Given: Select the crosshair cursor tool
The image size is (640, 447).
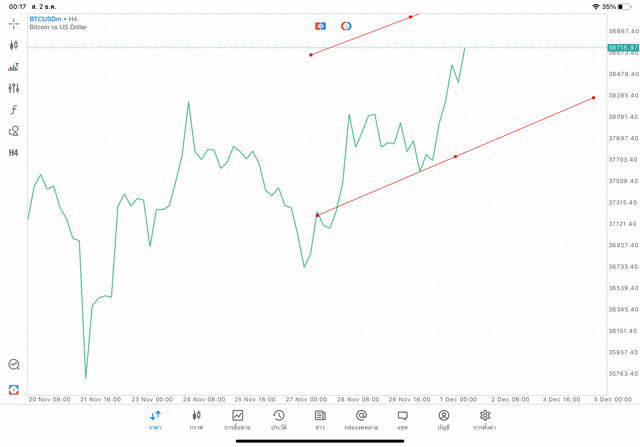Looking at the screenshot, I should (x=14, y=23).
